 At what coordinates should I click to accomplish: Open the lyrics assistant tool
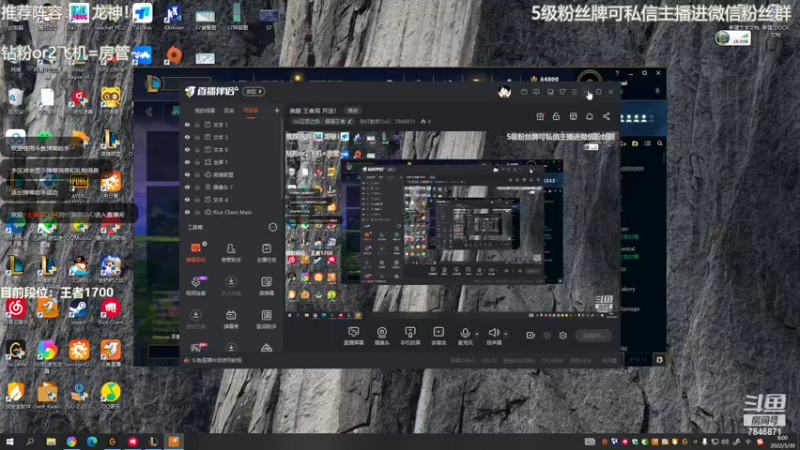click(266, 319)
